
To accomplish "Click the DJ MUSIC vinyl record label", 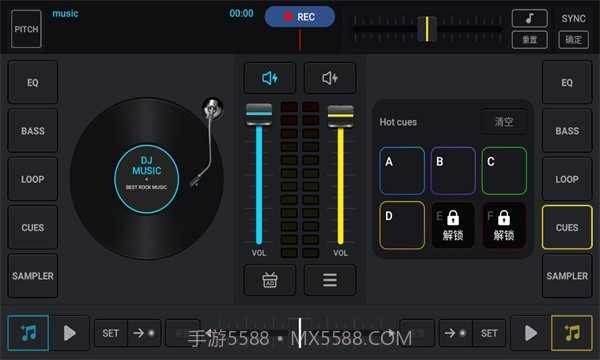I will (x=147, y=178).
